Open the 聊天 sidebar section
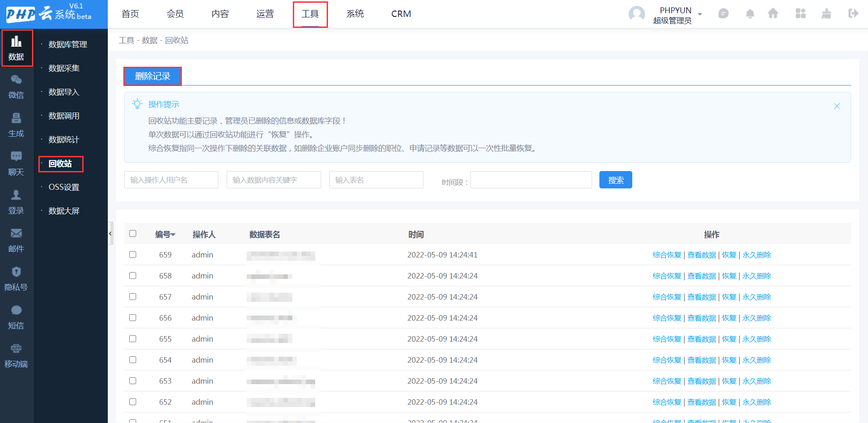 tap(16, 164)
